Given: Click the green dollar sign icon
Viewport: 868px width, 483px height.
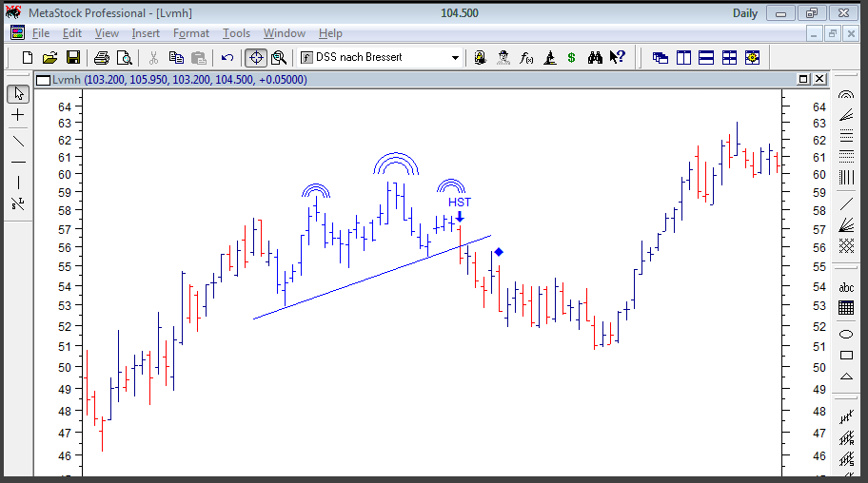Looking at the screenshot, I should 571,58.
